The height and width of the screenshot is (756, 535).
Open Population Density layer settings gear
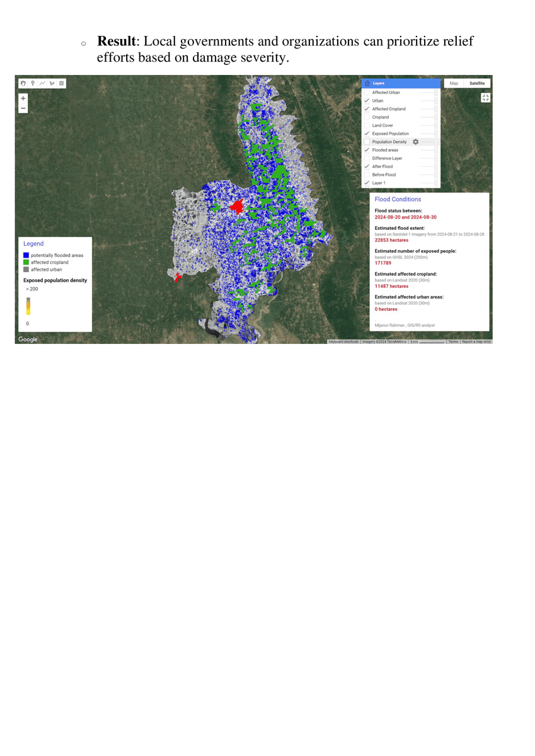(x=415, y=142)
